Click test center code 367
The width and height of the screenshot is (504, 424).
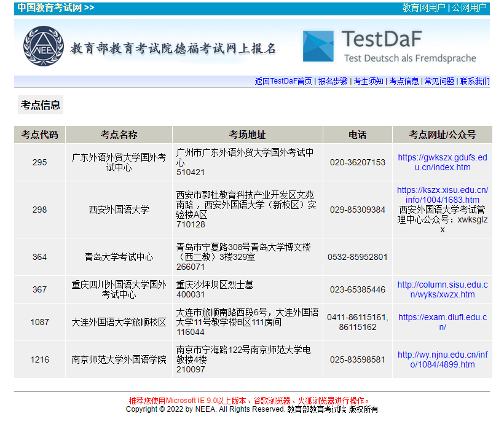point(39,289)
